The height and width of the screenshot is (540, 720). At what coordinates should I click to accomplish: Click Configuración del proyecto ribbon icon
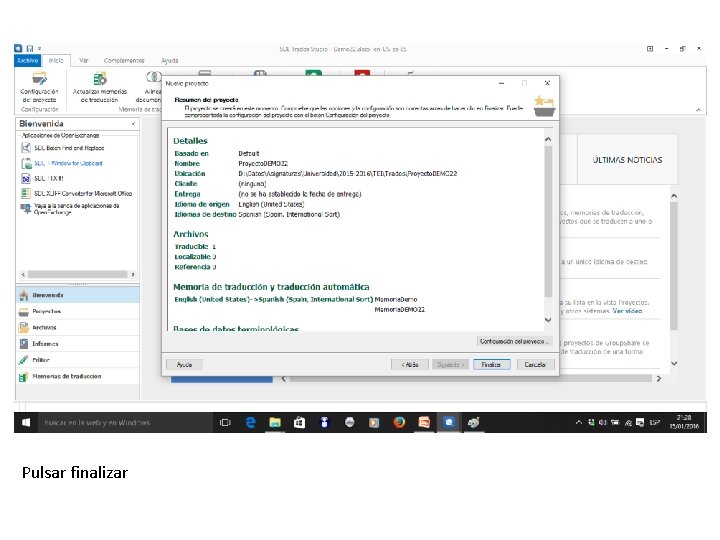39,87
